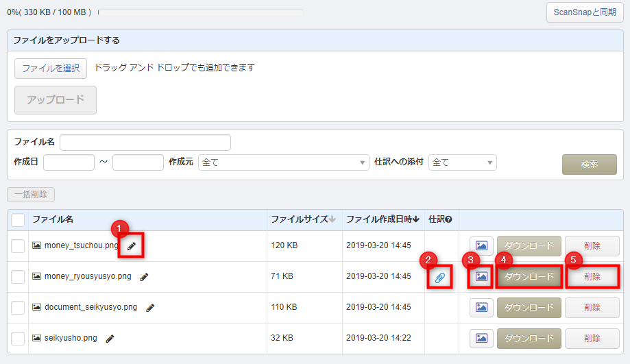Show the image preview of document_seikyusyo.png
Screen dimensions: 630x364
pos(481,307)
